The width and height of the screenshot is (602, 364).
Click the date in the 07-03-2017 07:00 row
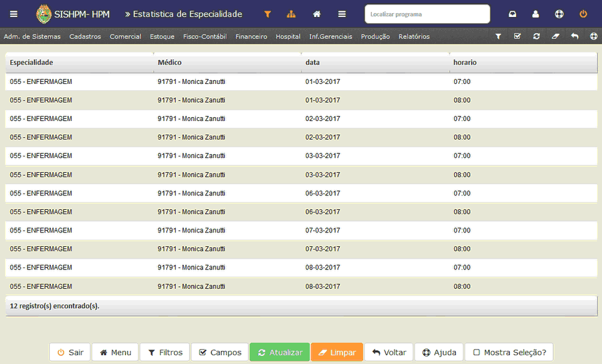click(322, 231)
